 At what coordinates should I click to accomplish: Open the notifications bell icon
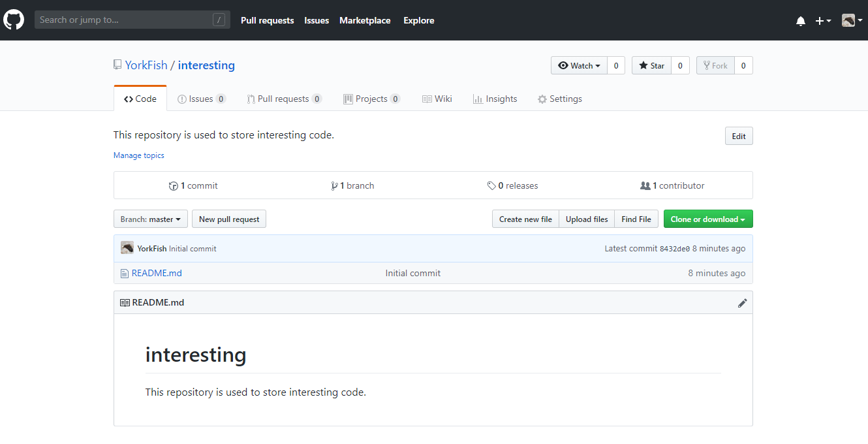[x=801, y=21]
